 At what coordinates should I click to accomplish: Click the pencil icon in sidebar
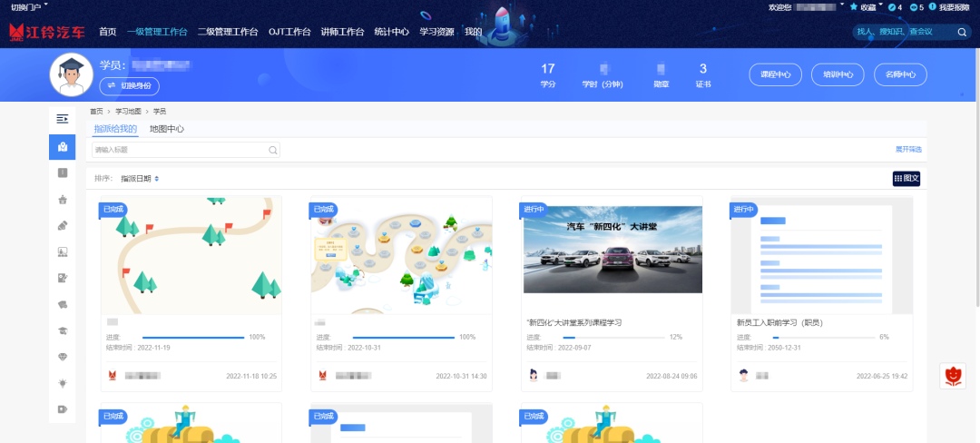click(62, 225)
